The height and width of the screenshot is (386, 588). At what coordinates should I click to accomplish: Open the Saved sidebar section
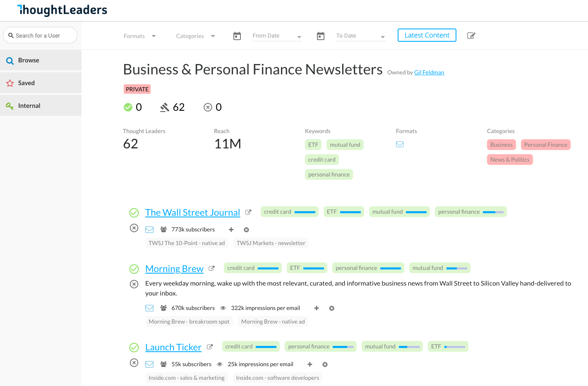tap(26, 83)
